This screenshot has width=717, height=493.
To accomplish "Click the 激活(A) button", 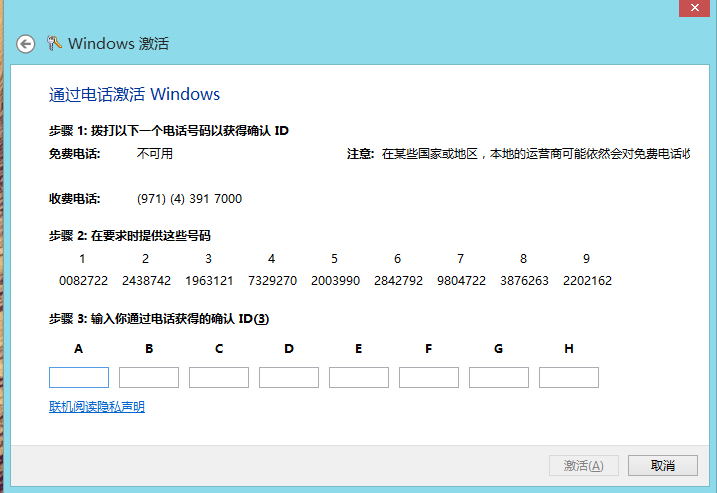I will [x=583, y=466].
